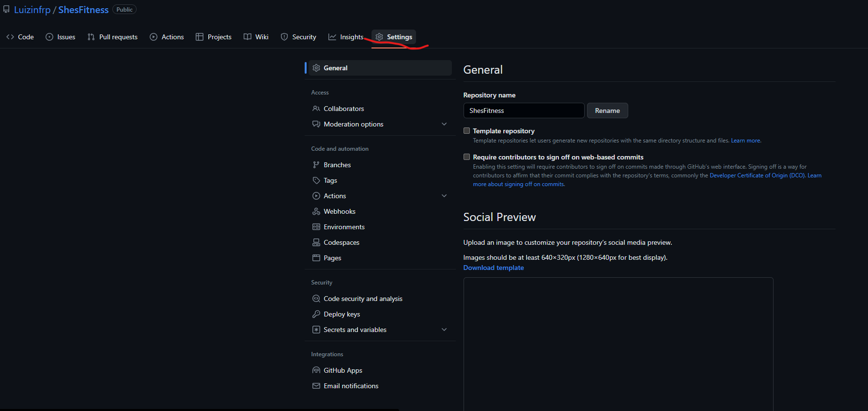Viewport: 868px width, 411px height.
Task: Open the Pull requests tab
Action: [112, 37]
